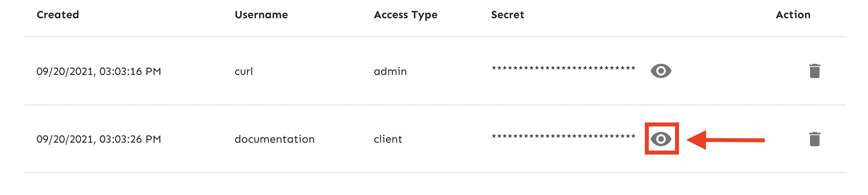
Task: Select the curl username cell
Action: [243, 71]
